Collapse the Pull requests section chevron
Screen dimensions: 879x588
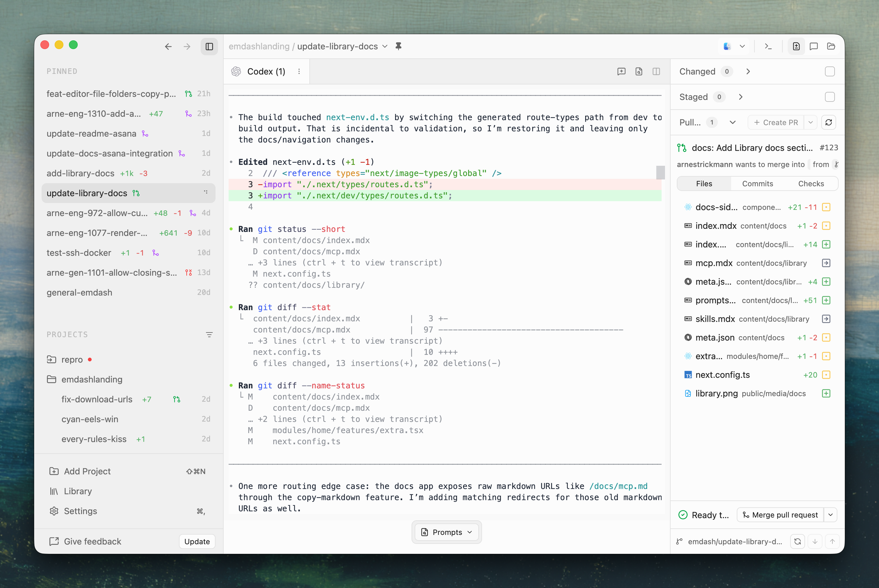[x=733, y=122]
